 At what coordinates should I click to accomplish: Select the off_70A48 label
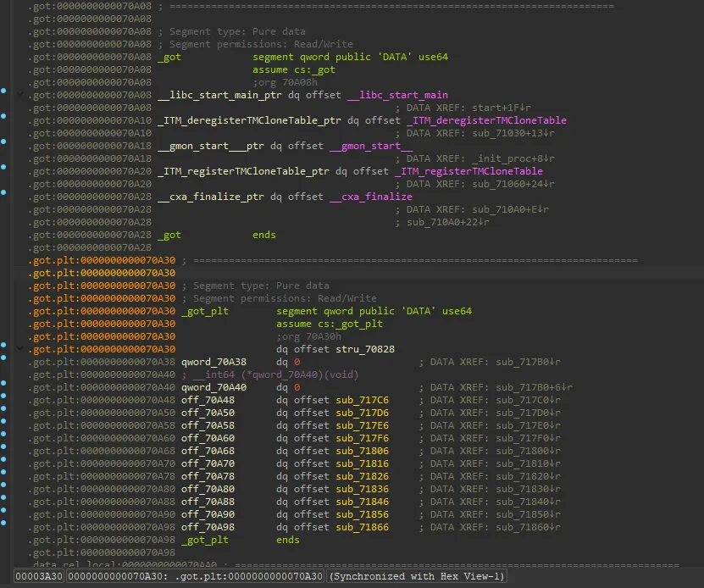tap(208, 400)
